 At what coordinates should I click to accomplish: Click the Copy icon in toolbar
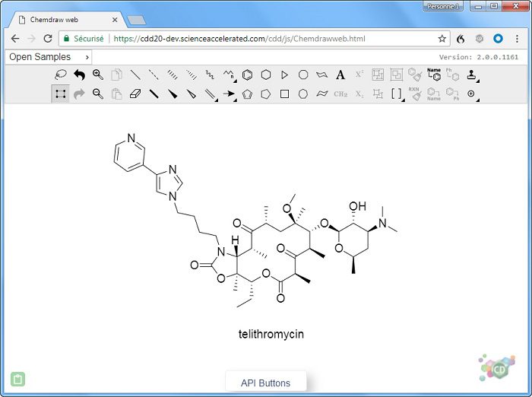(117, 75)
